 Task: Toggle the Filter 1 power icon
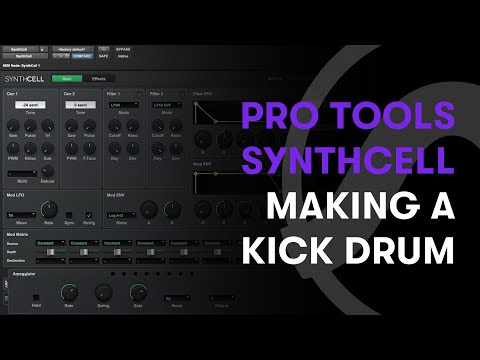(x=139, y=94)
